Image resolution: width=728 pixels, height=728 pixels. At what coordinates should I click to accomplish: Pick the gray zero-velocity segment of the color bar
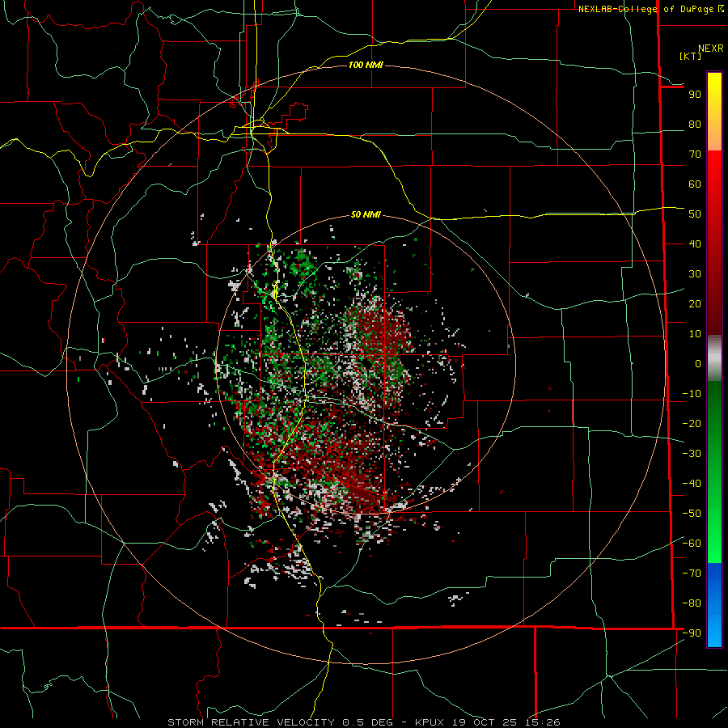pos(714,358)
